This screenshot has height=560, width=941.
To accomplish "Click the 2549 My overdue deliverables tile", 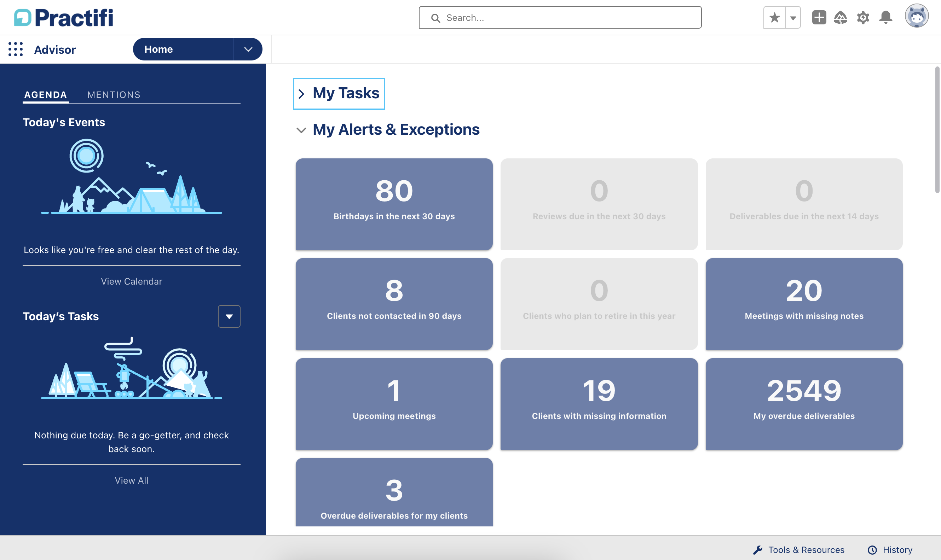I will 803,404.
